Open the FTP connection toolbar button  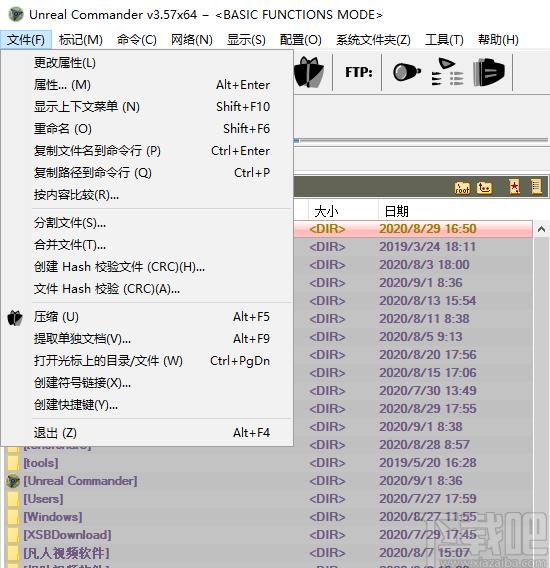point(358,72)
